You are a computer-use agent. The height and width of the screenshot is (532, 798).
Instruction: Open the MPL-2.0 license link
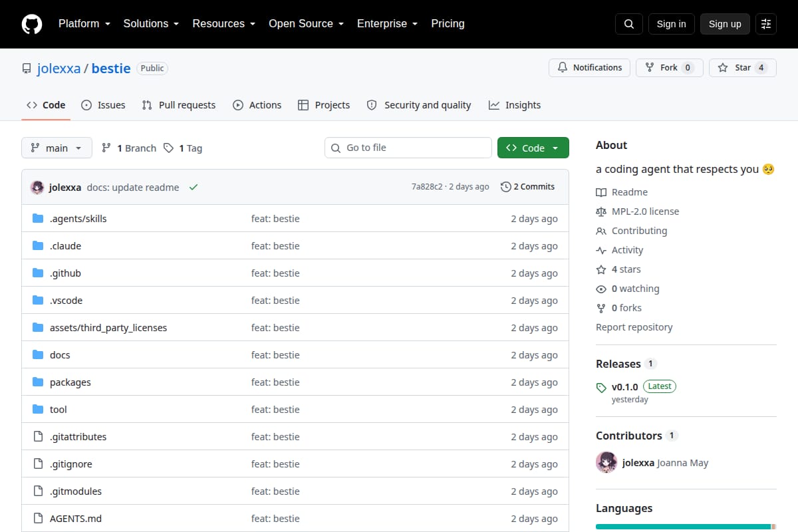click(645, 211)
